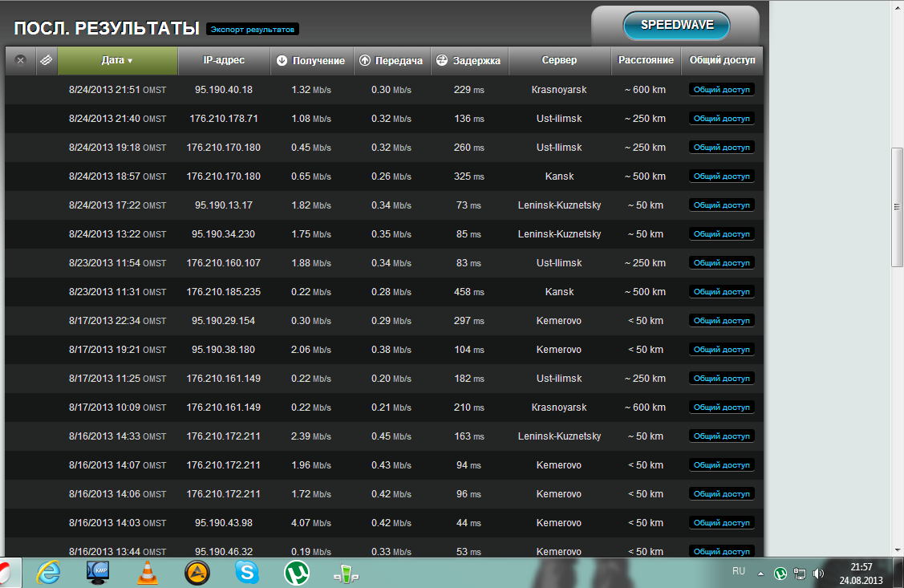Open the SPEEDWAVE button
Viewport: 904px width, 588px height.
click(677, 26)
